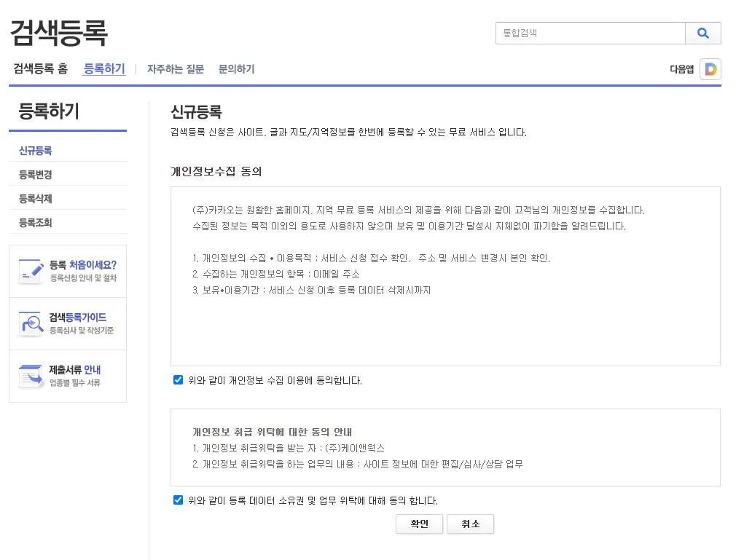This screenshot has width=752, height=560.
Task: Click the search magnifier icon
Action: [x=702, y=33]
